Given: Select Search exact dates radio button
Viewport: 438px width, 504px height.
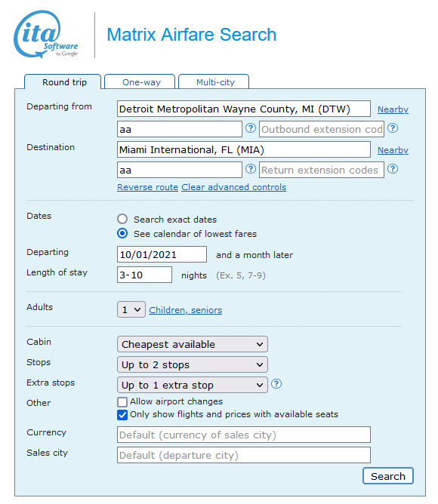Looking at the screenshot, I should tap(122, 220).
